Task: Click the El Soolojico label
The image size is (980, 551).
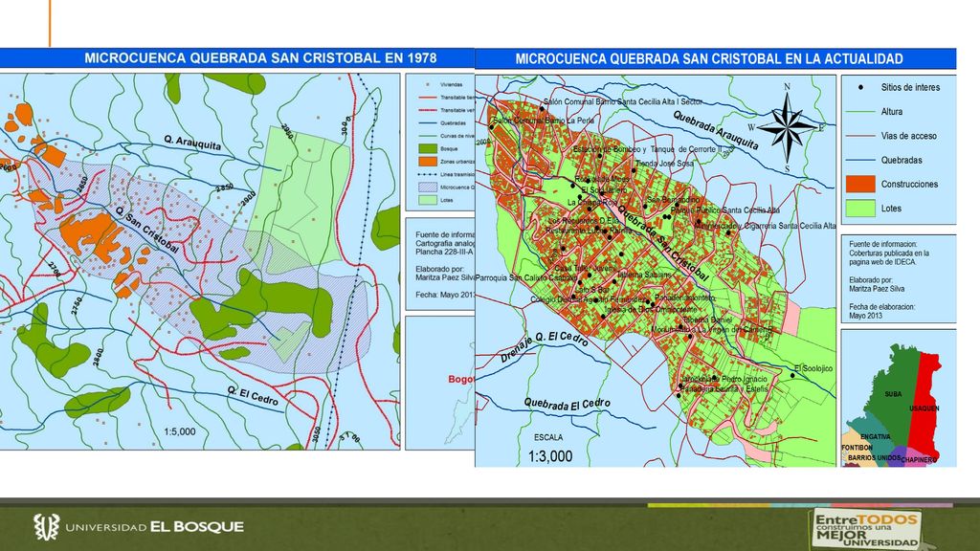Action: pyautogui.click(x=813, y=368)
